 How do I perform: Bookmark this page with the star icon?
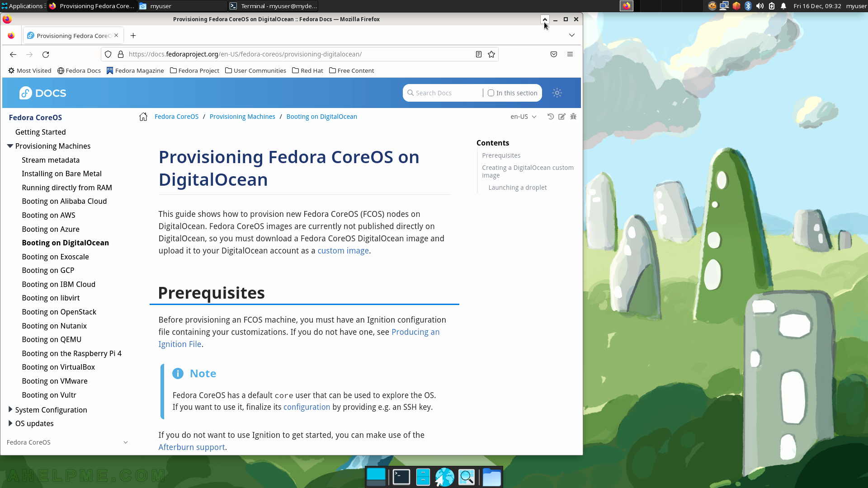tap(491, 54)
